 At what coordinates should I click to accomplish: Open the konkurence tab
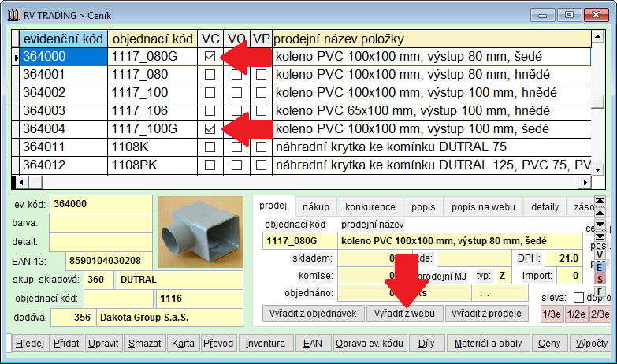[x=370, y=206]
